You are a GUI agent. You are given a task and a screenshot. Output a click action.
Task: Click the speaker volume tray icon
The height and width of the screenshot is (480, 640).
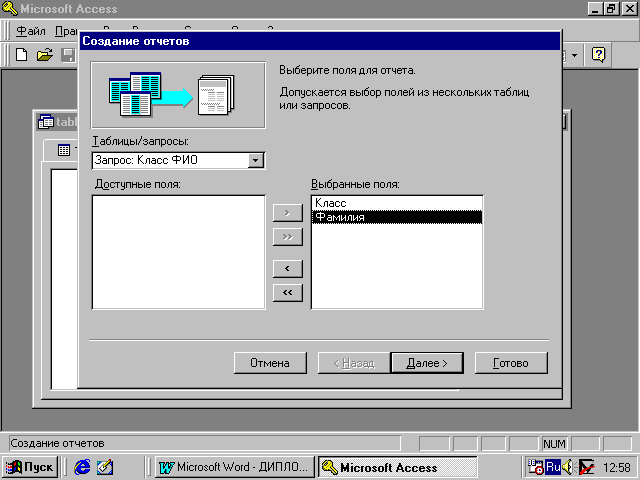pyautogui.click(x=568, y=467)
